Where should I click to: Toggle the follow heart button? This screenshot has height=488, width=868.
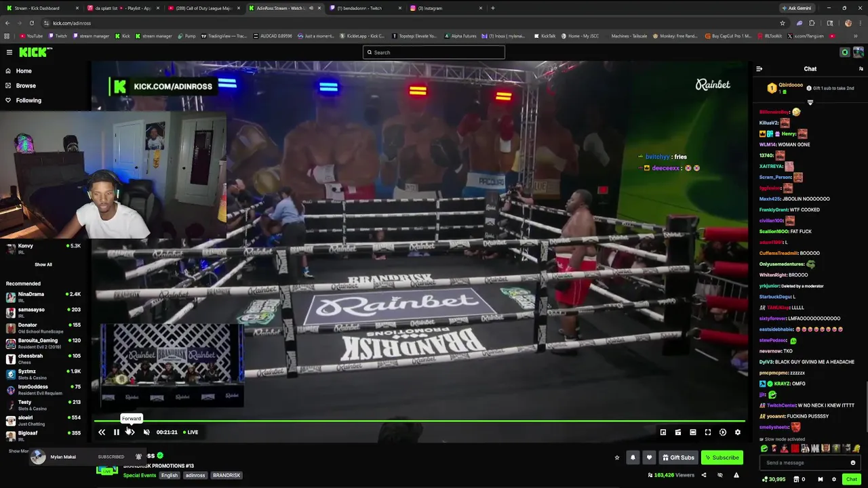[649, 457]
